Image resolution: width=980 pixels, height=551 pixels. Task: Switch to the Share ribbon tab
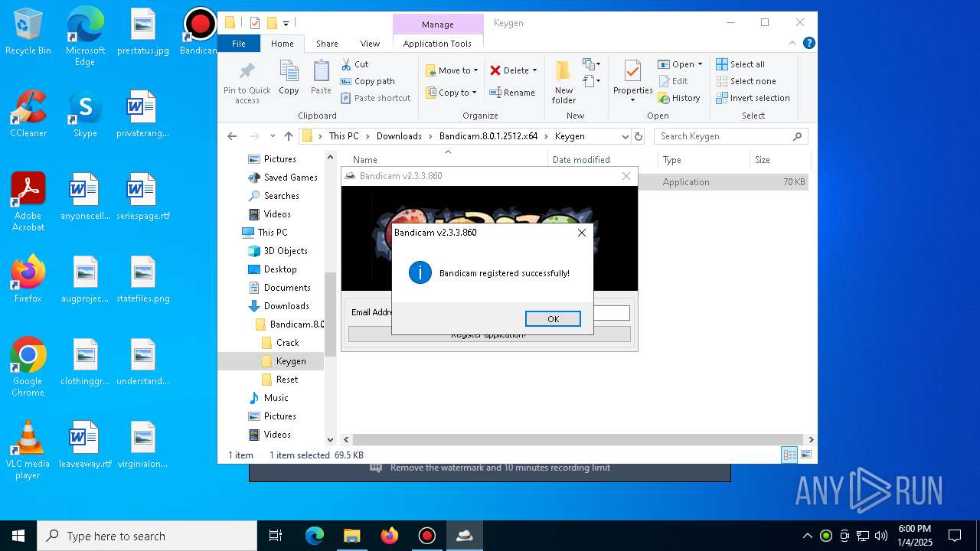tap(327, 44)
